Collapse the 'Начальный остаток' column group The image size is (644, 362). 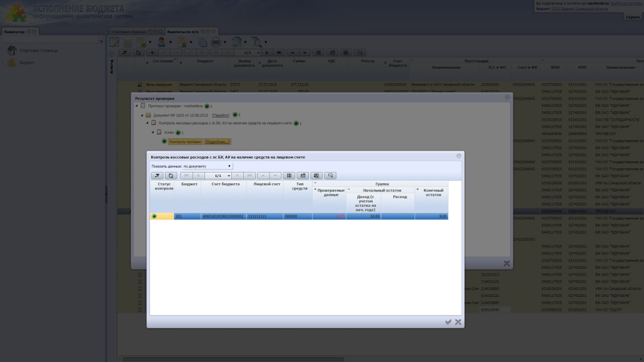[x=349, y=190]
